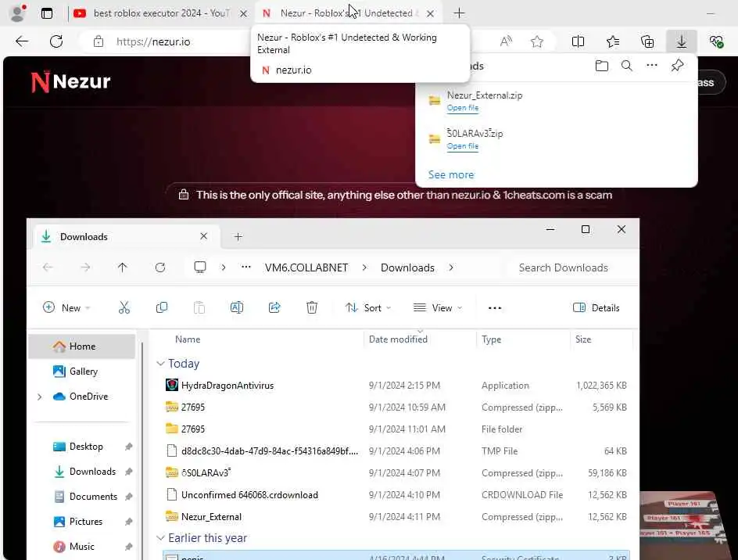Open file link for Nezur_External.zip

[x=463, y=108]
